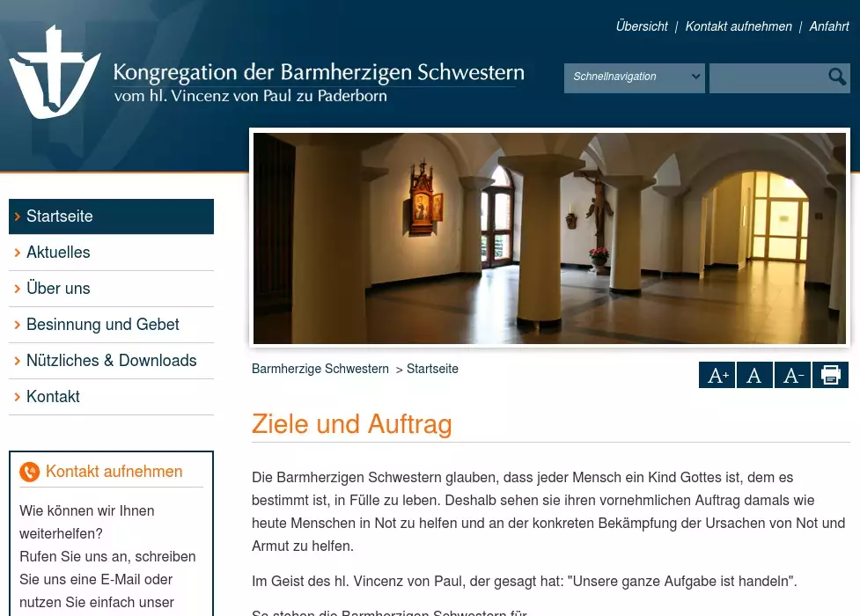Click the Anfahrt link
This screenshot has height=616, width=860.
coord(829,26)
